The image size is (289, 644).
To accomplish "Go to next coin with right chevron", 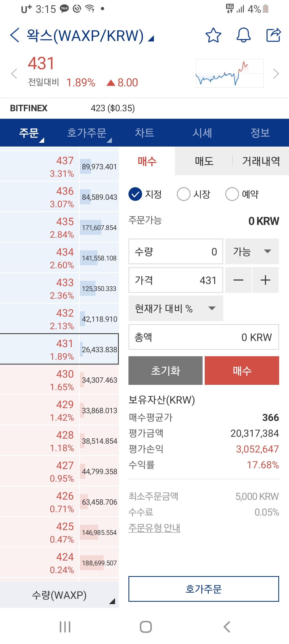I will 276,74.
